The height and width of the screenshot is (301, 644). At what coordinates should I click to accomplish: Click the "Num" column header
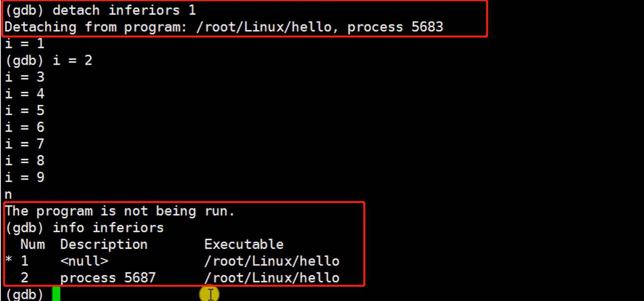coord(32,244)
